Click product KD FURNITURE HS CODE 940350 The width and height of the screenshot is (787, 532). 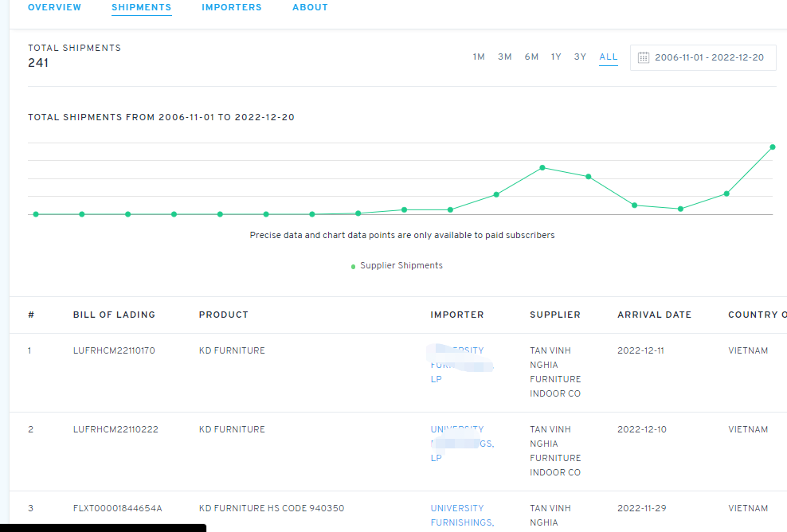tap(272, 508)
